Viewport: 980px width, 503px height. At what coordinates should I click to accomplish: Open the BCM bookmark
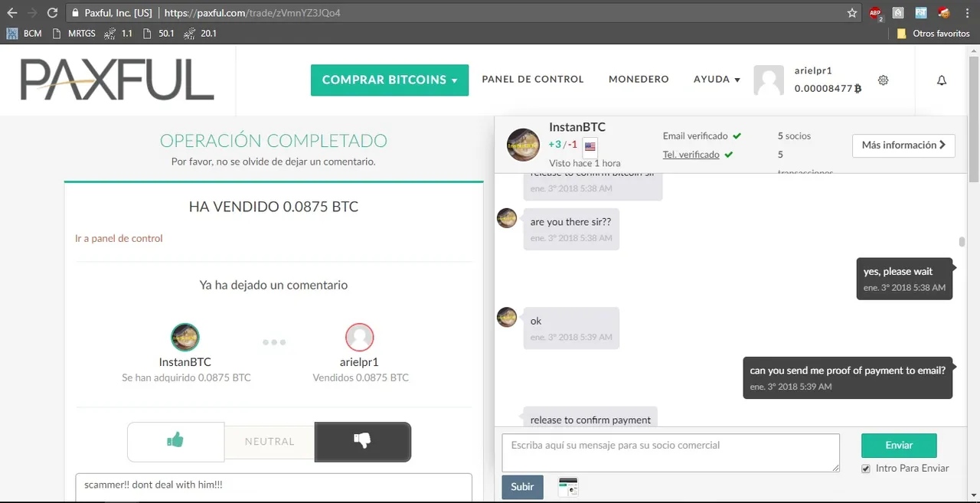tap(24, 34)
